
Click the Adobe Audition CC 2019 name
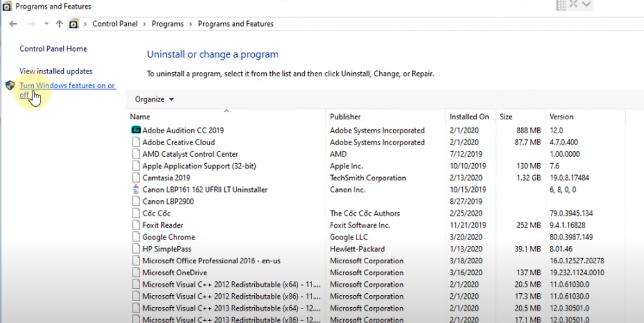click(x=183, y=131)
